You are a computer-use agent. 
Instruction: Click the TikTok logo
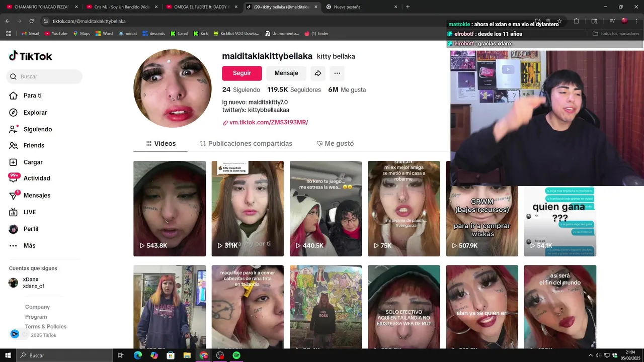pyautogui.click(x=31, y=56)
